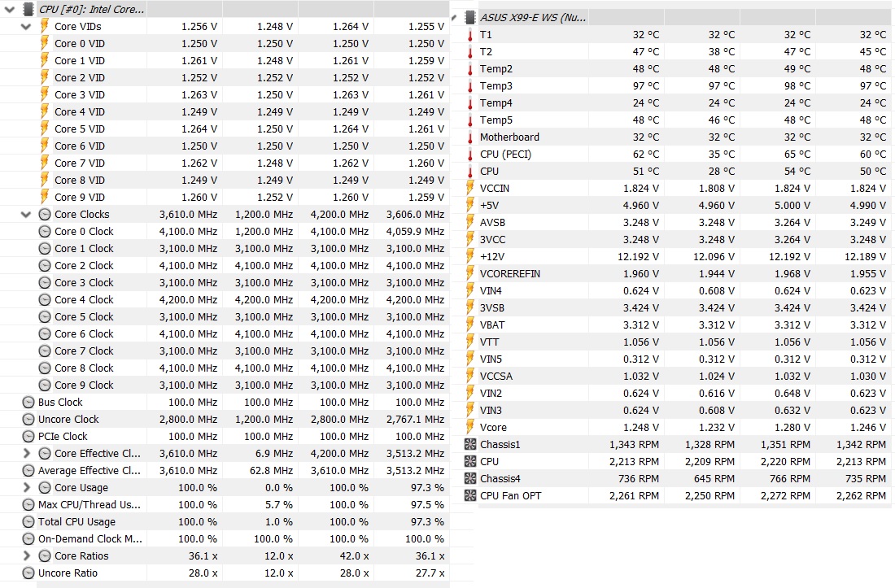Click the CPU chip icon in header
Image resolution: width=895 pixels, height=588 pixels.
(x=28, y=9)
